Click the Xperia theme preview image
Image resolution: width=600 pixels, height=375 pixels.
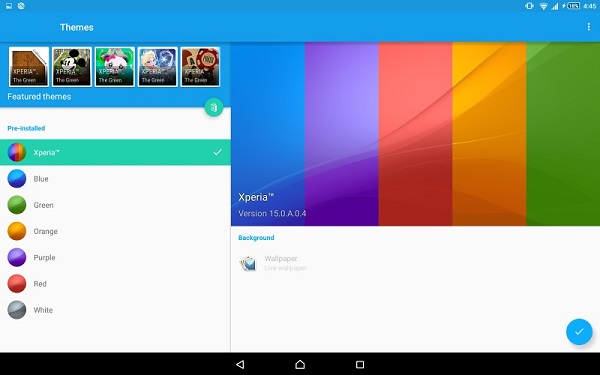(x=415, y=134)
